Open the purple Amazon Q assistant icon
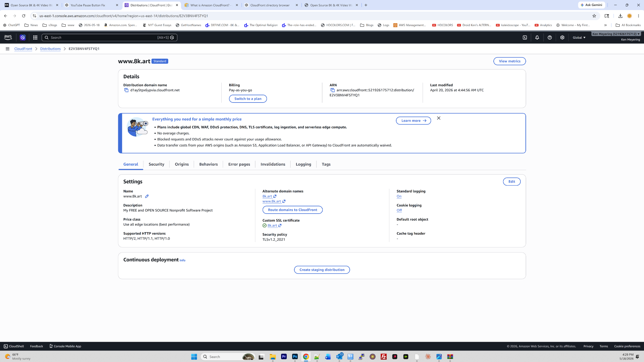 [x=23, y=37]
